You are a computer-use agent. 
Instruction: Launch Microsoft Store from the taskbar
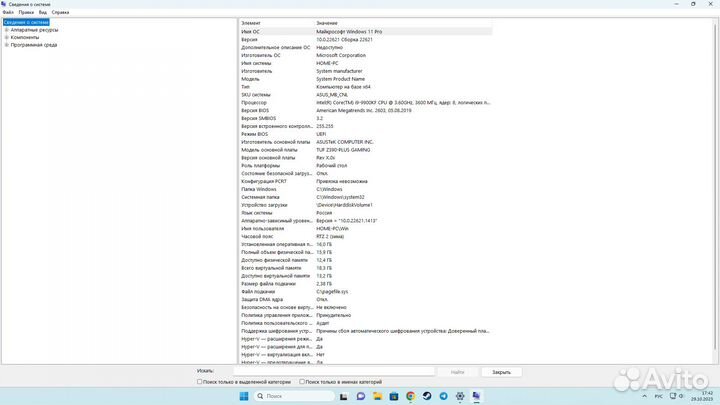[x=393, y=396]
